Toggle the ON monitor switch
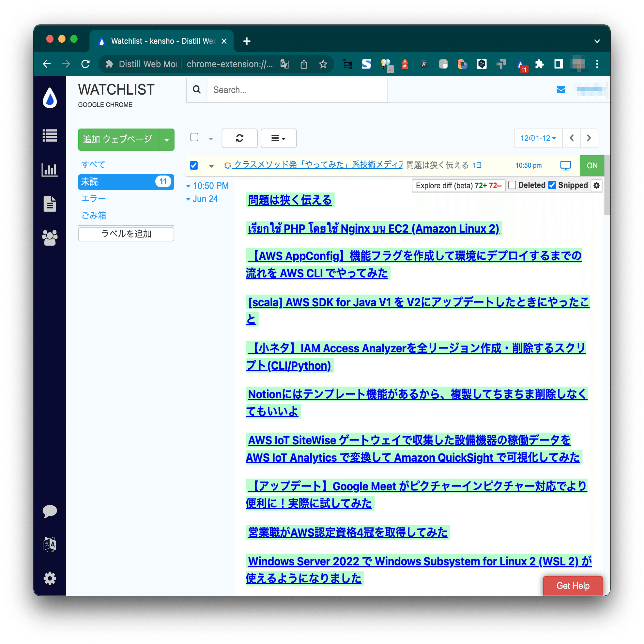Image resolution: width=644 pixels, height=644 pixels. coord(592,165)
